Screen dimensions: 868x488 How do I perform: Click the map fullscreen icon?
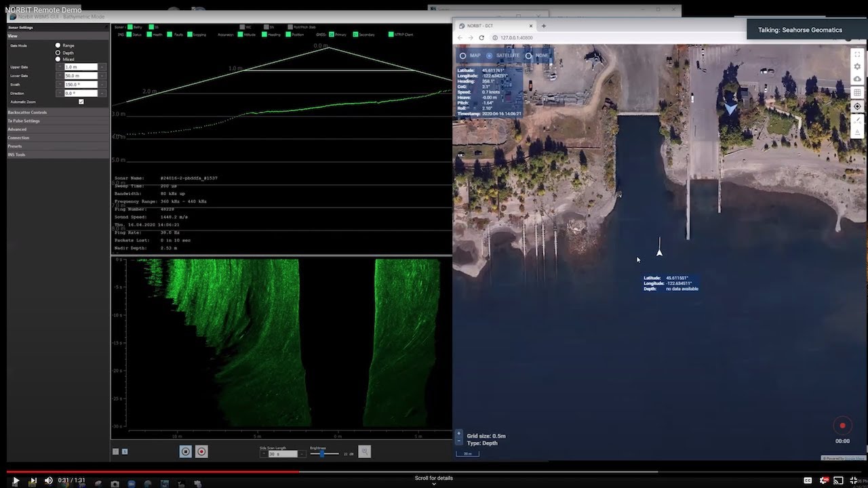pyautogui.click(x=857, y=54)
